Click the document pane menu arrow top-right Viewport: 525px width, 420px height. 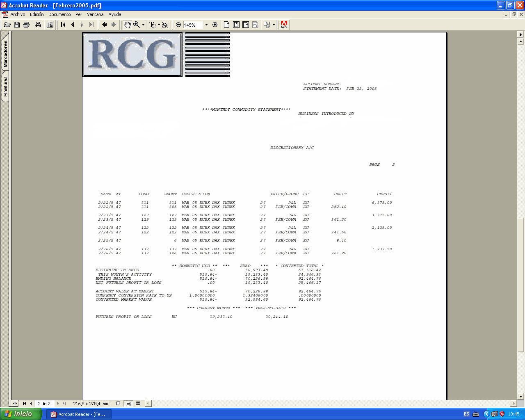521,34
